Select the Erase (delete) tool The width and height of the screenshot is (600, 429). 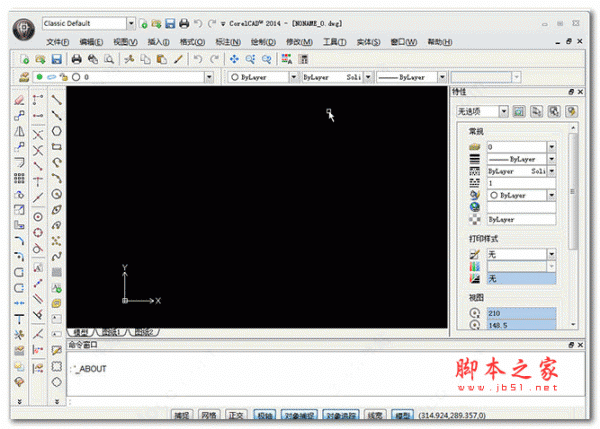[19, 100]
